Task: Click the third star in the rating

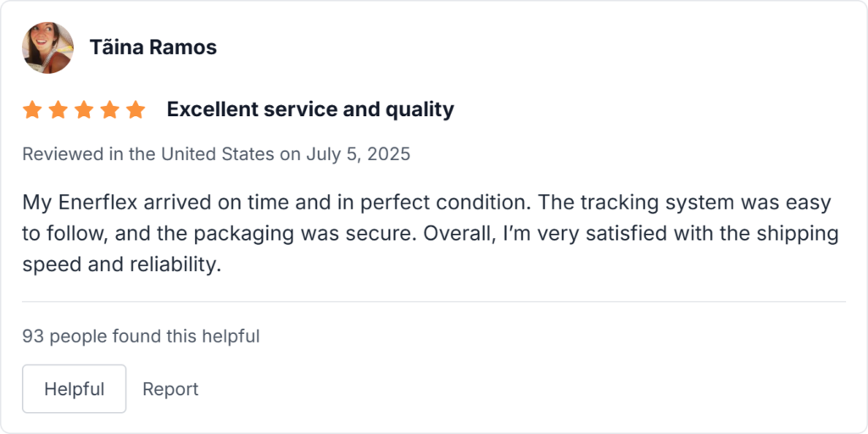Action: [84, 109]
